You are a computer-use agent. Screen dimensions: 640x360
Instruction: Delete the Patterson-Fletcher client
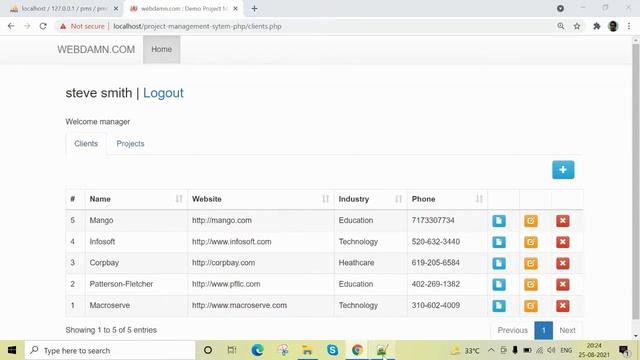click(562, 284)
